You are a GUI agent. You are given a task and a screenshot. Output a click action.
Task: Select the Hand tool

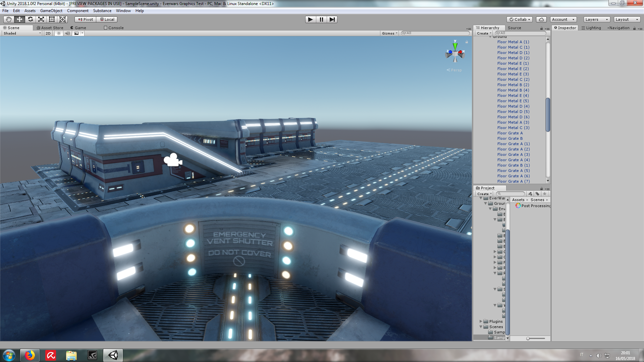coord(9,19)
